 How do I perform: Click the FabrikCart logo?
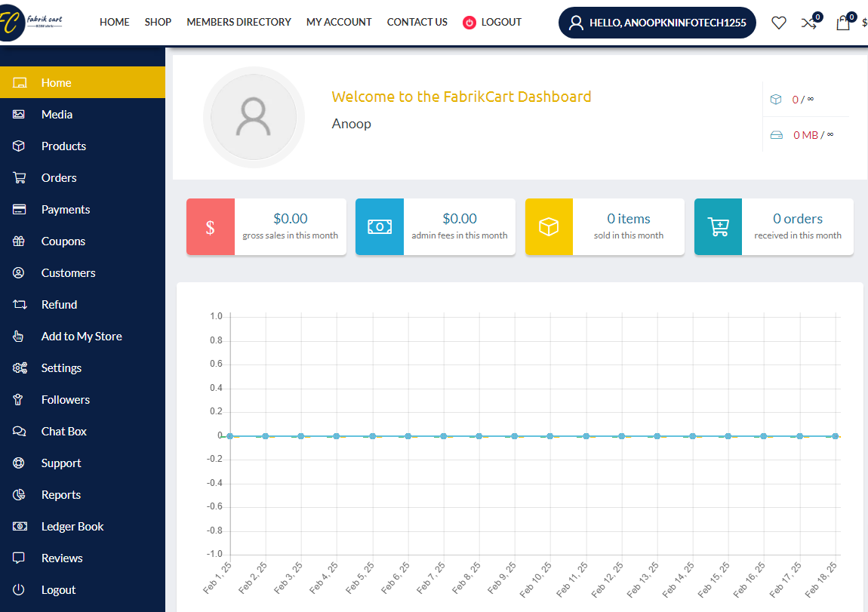point(32,23)
